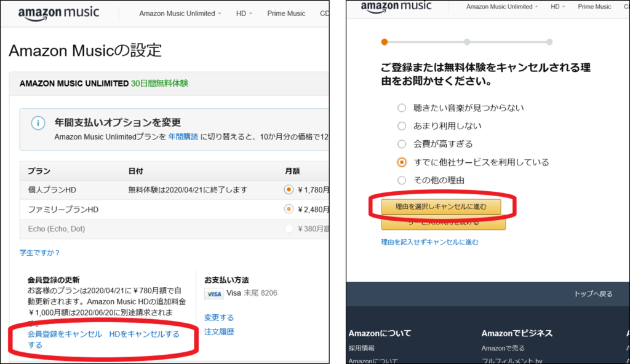Click the HDをキャンセルする link

(x=145, y=334)
